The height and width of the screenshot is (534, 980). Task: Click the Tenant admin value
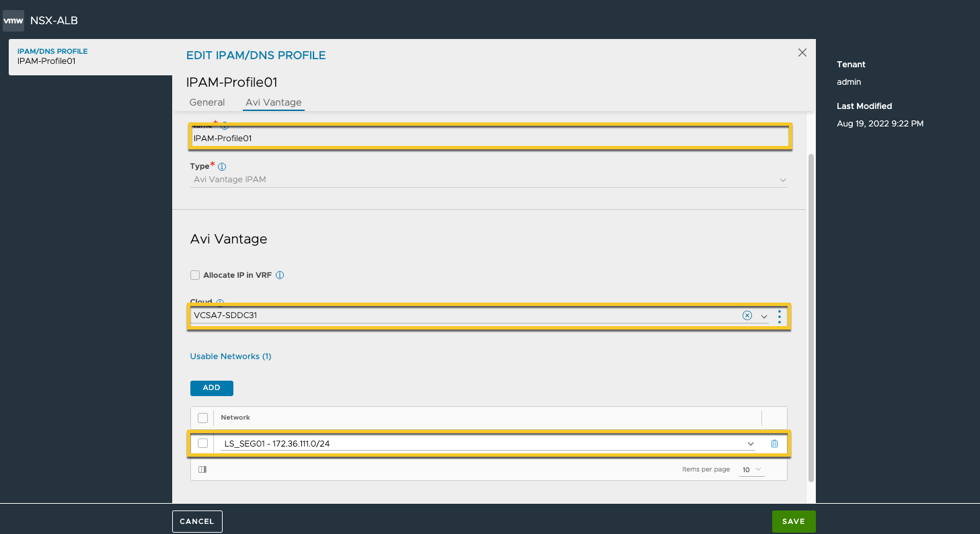tap(849, 82)
